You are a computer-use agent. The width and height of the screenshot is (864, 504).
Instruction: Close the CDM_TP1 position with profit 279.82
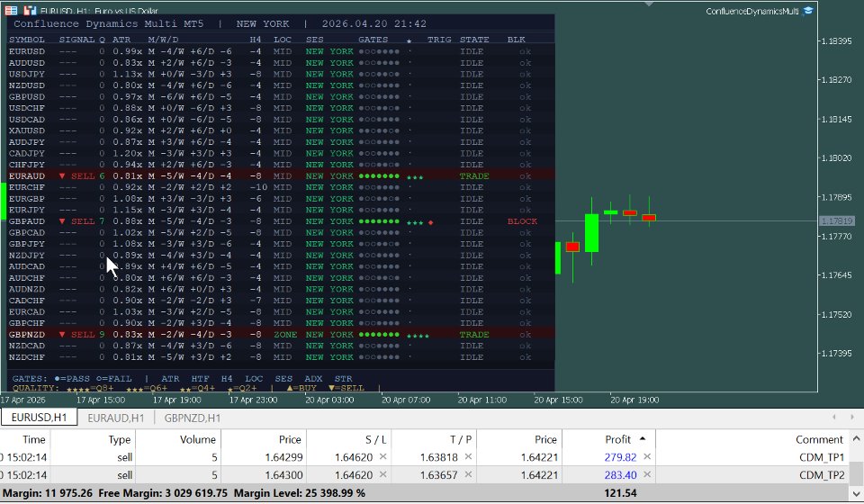tap(647, 456)
